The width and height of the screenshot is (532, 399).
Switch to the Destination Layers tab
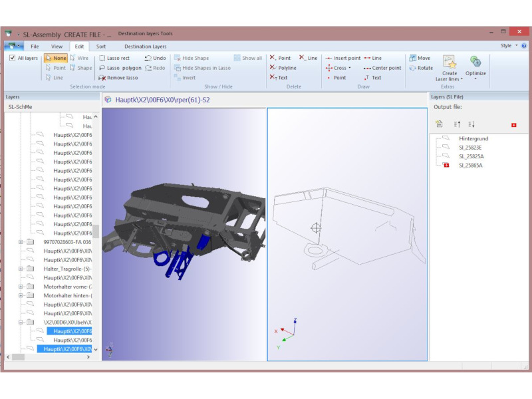145,47
